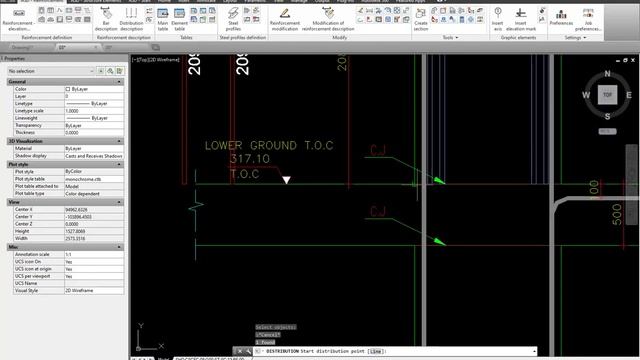Viewport: 640px width, 360px height.
Task: Click the UCS Name empty value field
Action: 94,283
